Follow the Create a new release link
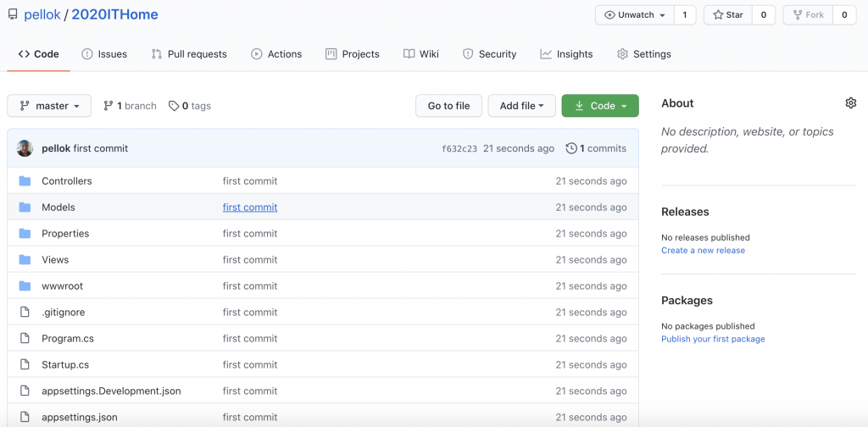Viewport: 868px width, 427px height. pyautogui.click(x=703, y=251)
